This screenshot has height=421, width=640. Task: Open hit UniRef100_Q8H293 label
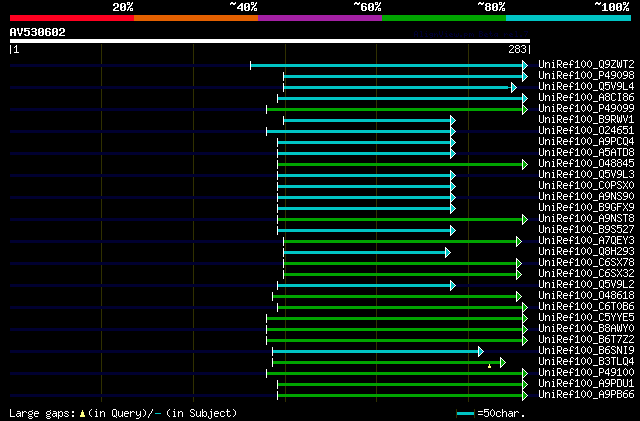[x=586, y=252]
